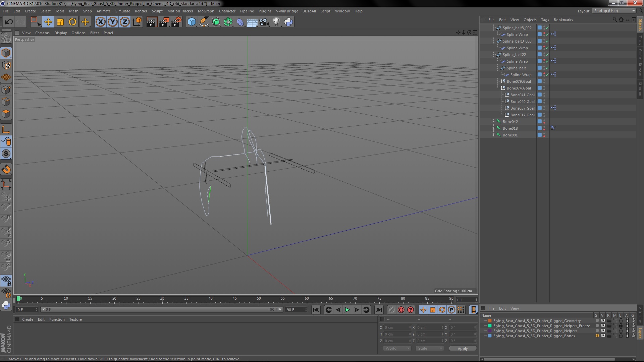The width and height of the screenshot is (644, 362).
Task: Open the MoGraph Array cloner icon
Action: tap(228, 22)
